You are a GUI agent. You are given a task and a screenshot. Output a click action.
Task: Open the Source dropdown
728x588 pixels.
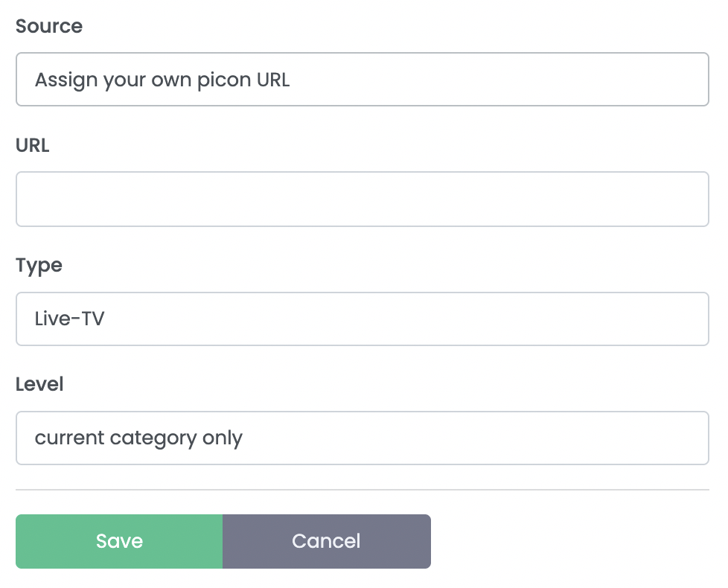[362, 79]
